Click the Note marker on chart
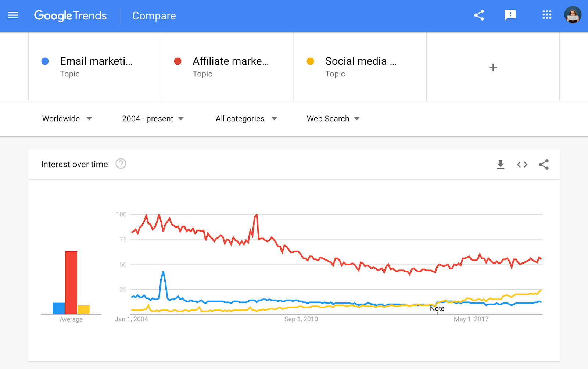 tap(437, 309)
